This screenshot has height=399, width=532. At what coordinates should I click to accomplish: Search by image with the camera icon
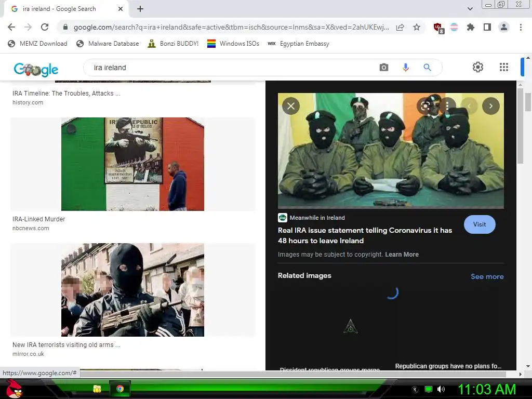[x=384, y=68]
